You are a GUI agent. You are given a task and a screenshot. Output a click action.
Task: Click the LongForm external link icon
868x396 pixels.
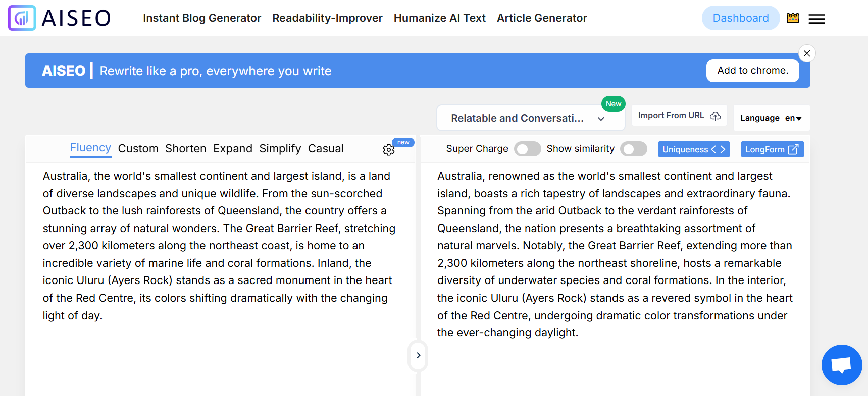pyautogui.click(x=793, y=149)
